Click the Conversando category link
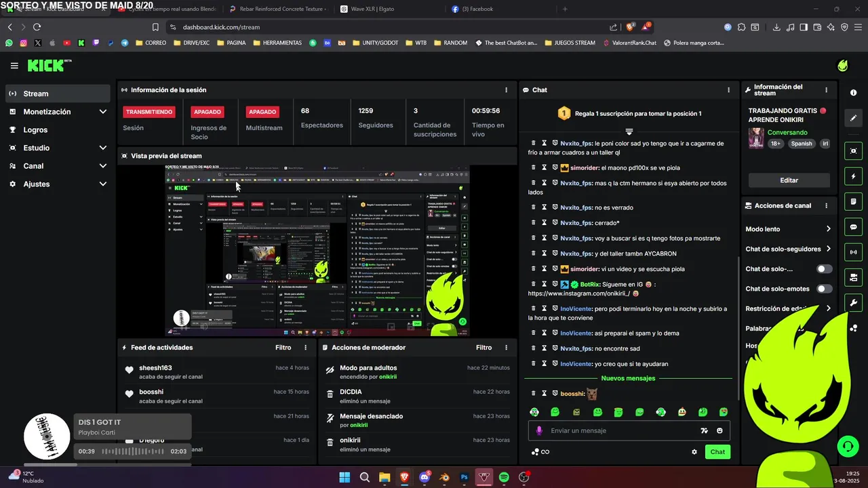Image resolution: width=868 pixels, height=488 pixels. [x=787, y=133]
